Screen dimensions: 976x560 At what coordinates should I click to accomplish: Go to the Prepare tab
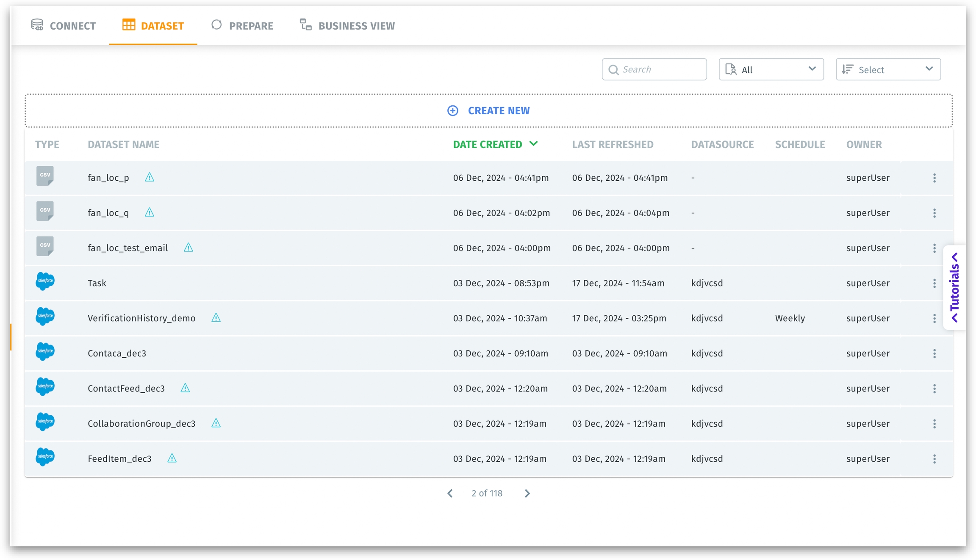pos(242,26)
